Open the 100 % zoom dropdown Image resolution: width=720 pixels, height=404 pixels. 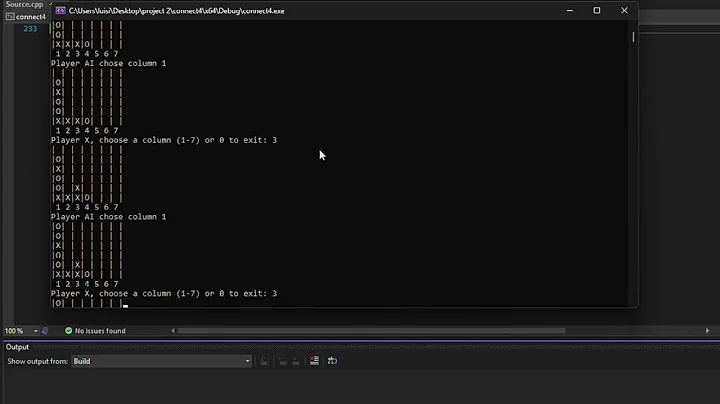pos(35,331)
